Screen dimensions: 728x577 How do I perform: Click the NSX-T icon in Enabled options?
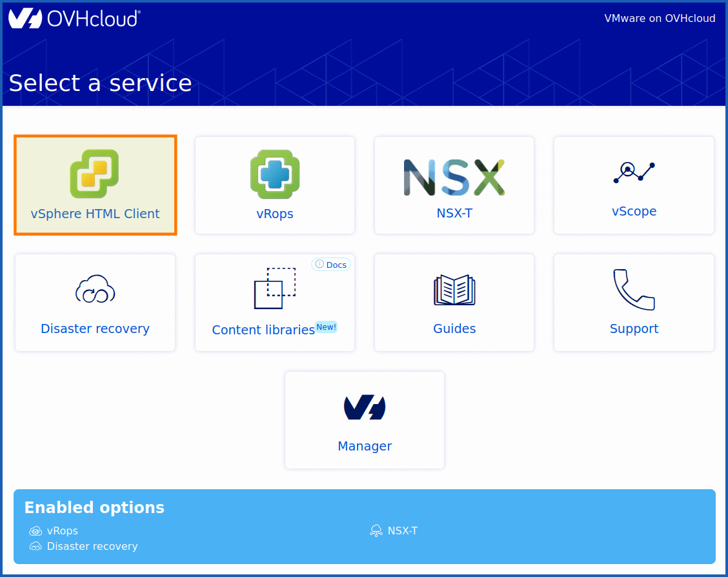375,531
